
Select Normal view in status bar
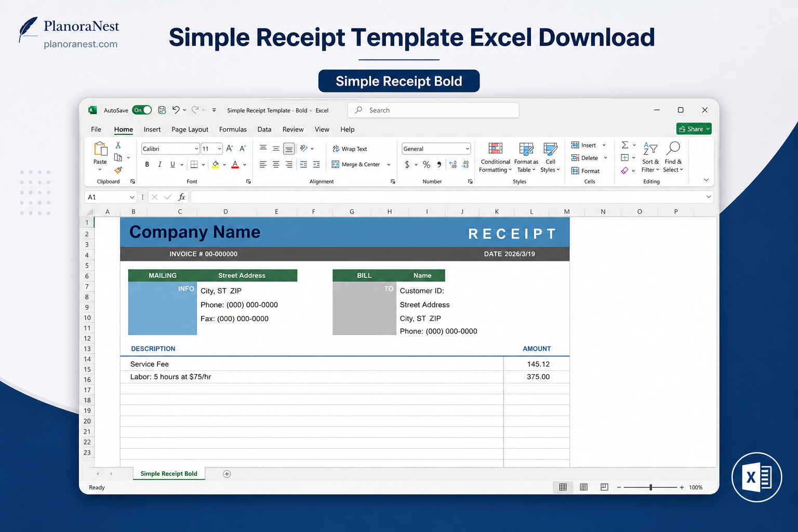[x=563, y=487]
